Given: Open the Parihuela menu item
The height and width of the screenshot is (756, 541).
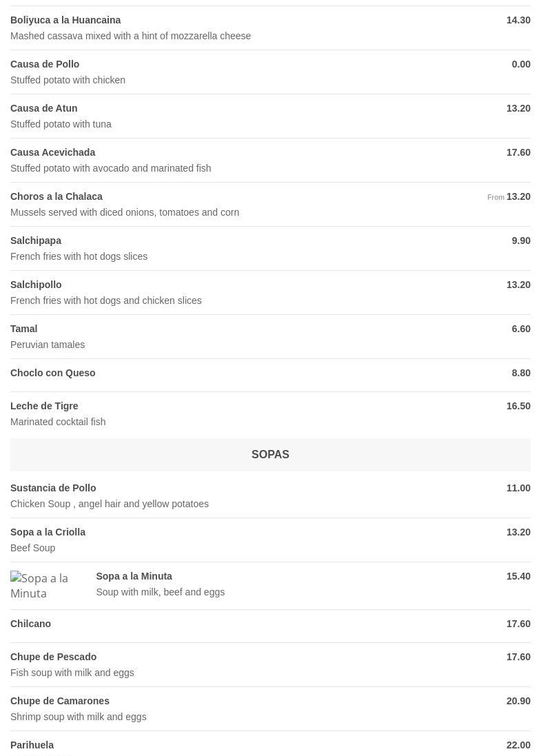Looking at the screenshot, I should tap(32, 745).
